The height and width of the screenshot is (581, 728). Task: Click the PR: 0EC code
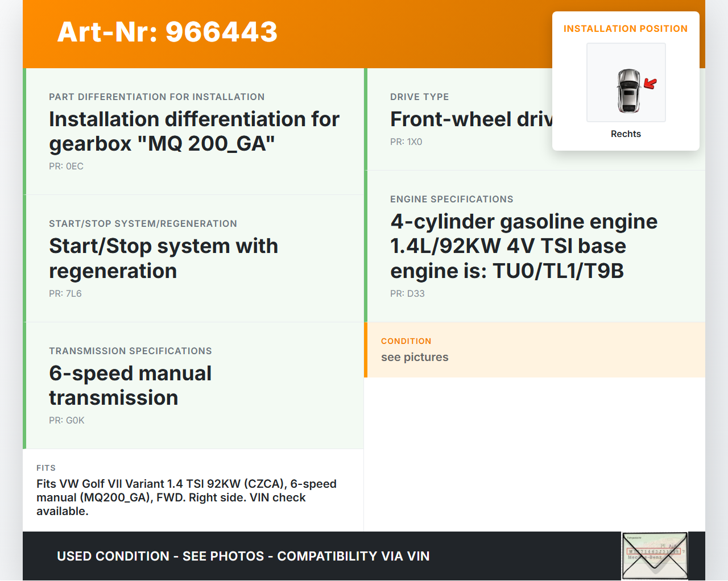(x=66, y=167)
